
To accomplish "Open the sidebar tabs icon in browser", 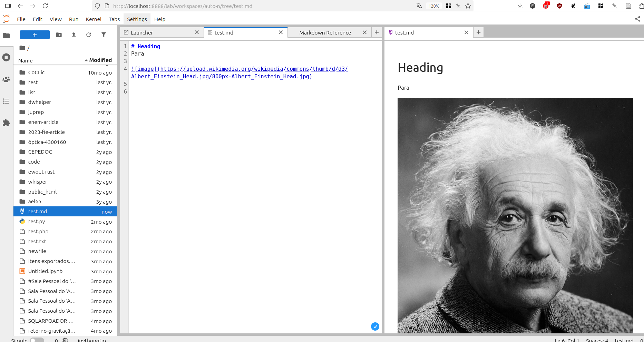I will [8, 6].
